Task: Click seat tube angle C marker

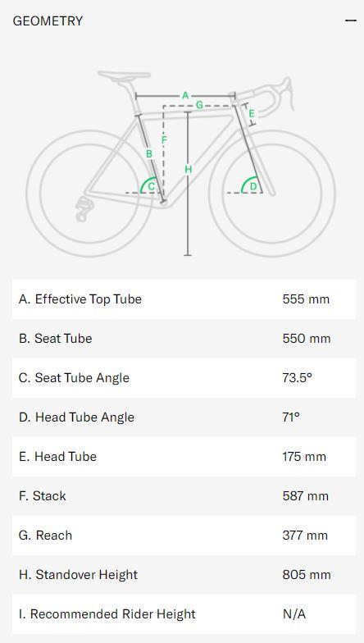Action: coord(151,187)
